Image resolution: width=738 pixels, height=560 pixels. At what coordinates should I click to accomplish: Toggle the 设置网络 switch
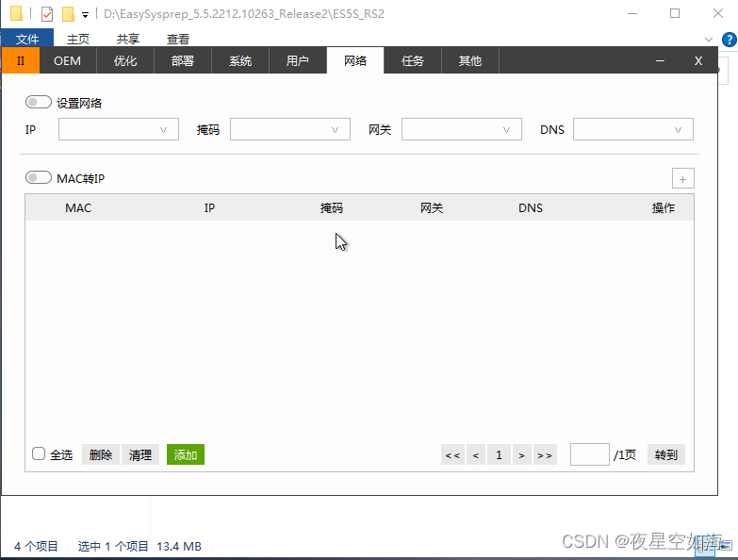38,102
